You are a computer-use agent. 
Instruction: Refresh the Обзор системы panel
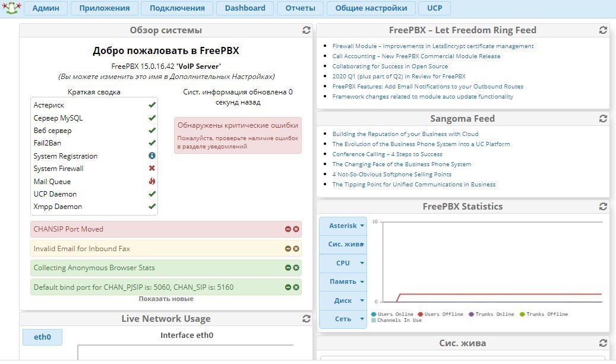pyautogui.click(x=307, y=30)
